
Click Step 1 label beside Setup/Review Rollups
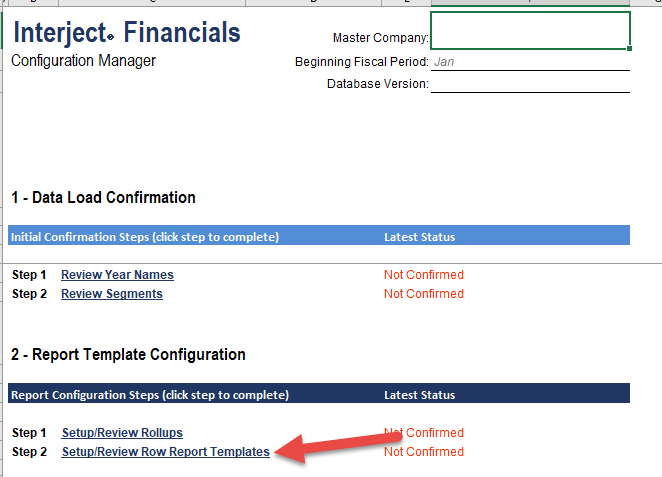coord(29,433)
